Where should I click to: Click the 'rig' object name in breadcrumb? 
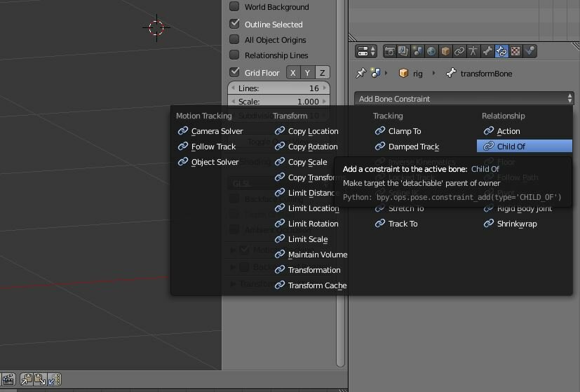(417, 74)
